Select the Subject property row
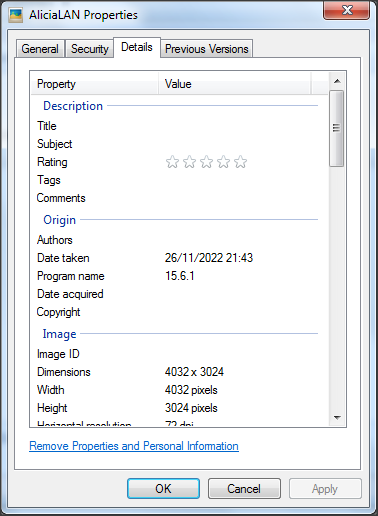 178,144
